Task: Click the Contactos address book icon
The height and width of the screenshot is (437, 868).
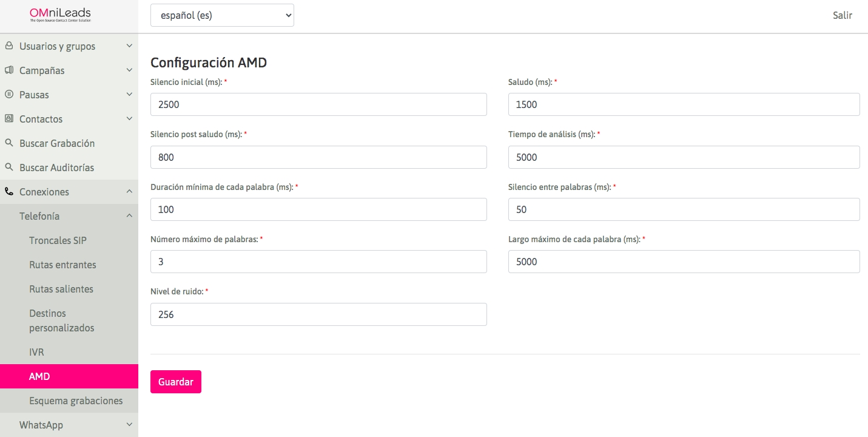Action: pos(9,118)
